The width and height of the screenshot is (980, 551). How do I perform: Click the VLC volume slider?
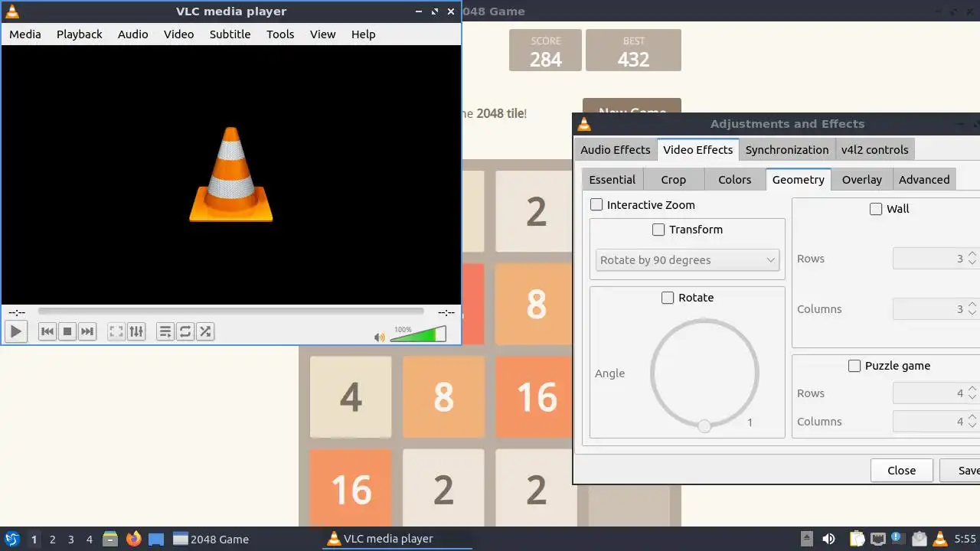[418, 334]
